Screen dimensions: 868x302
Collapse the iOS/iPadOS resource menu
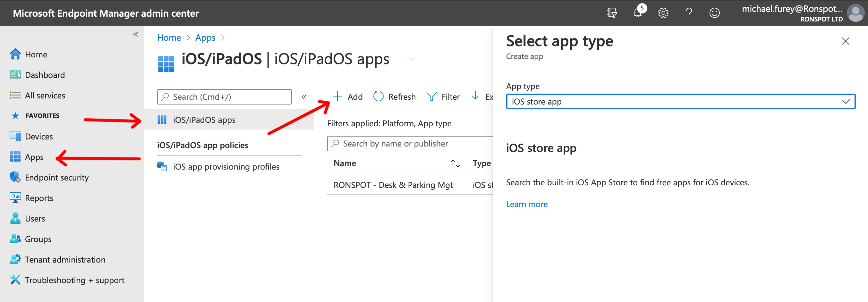(x=304, y=97)
